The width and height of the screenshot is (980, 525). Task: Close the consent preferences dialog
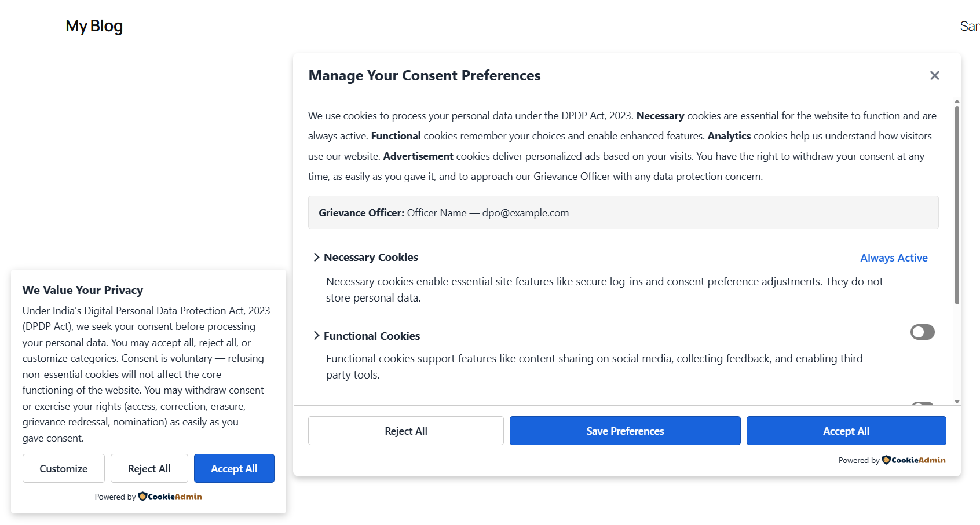[934, 75]
